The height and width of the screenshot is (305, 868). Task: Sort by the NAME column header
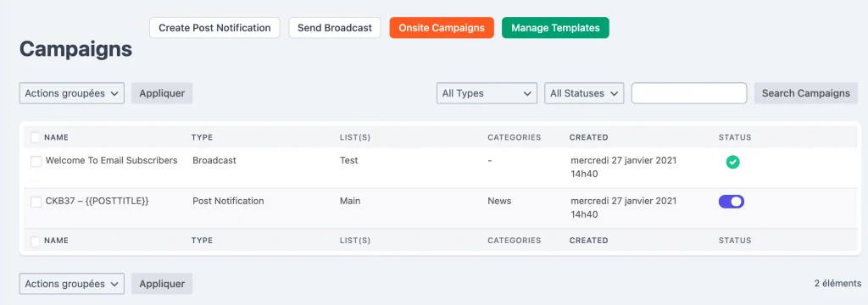click(x=57, y=137)
